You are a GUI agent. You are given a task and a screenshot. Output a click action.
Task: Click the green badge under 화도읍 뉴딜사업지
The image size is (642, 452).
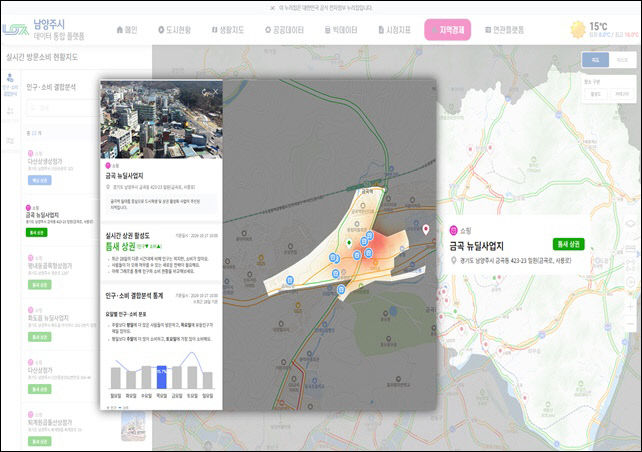pos(39,337)
